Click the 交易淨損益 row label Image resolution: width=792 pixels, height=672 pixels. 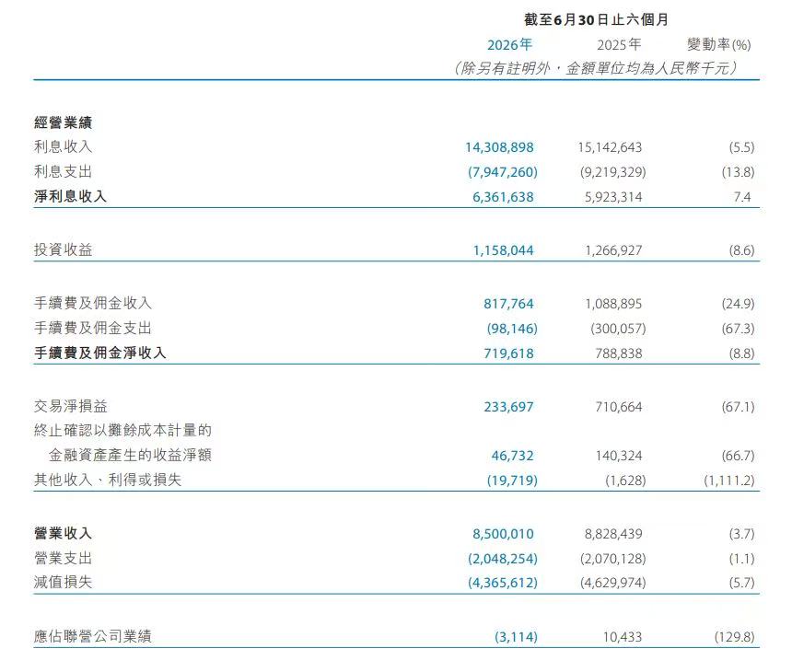click(x=71, y=406)
